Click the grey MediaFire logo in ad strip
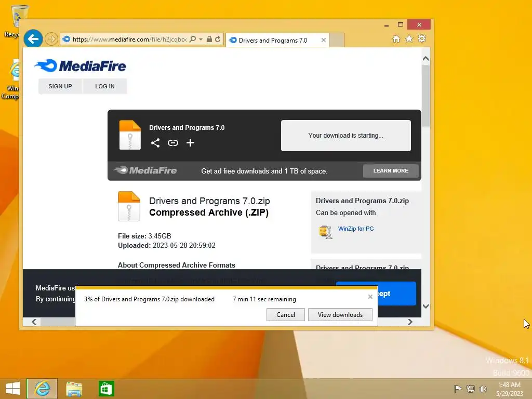The height and width of the screenshot is (399, 532). pos(145,170)
